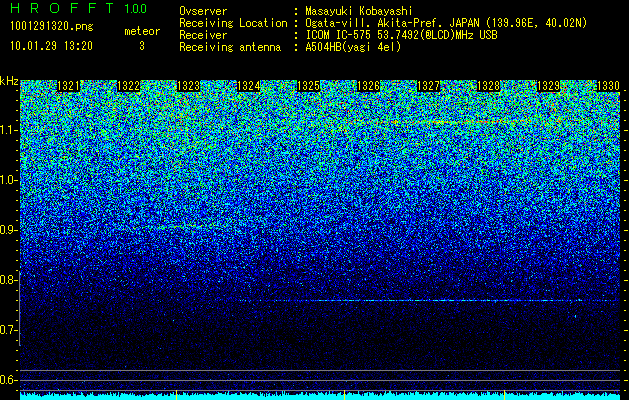
Task: Click the meteor label
Action: (142, 31)
